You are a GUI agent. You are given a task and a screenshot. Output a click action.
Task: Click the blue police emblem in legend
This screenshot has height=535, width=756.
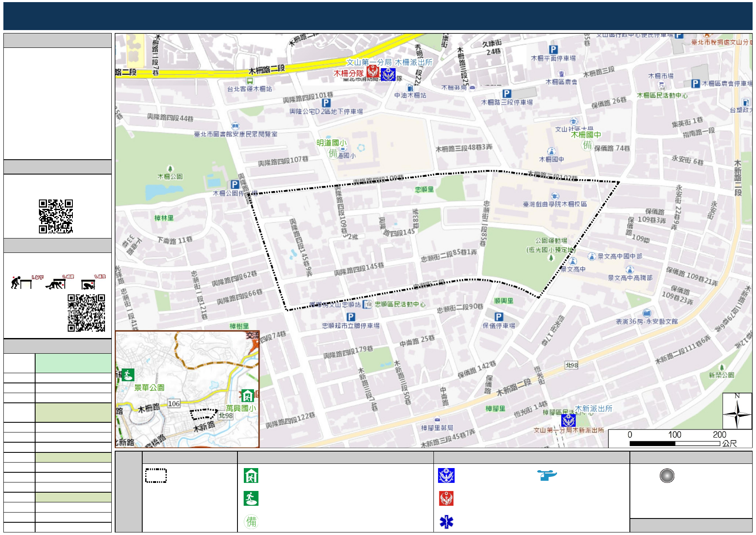[446, 475]
